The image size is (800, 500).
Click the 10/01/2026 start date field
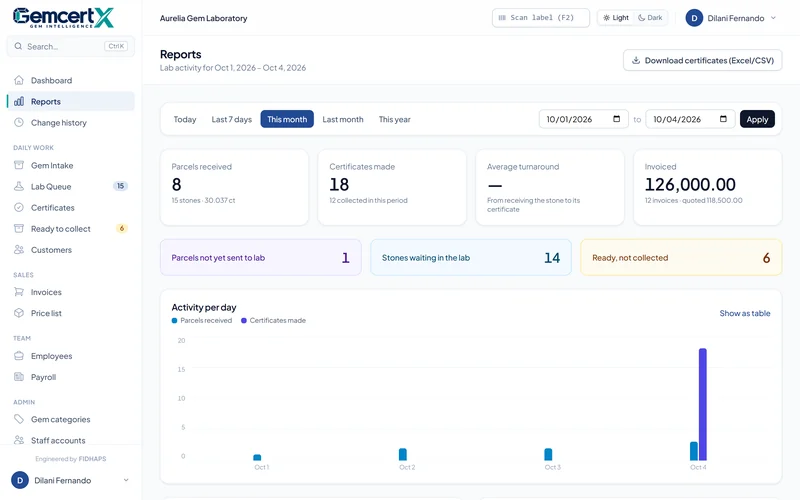pos(584,119)
